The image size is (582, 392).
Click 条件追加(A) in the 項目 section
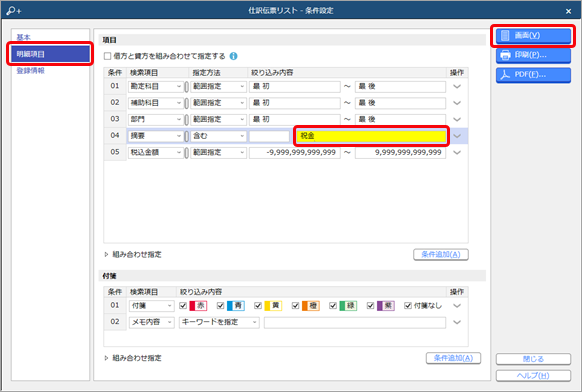pos(441,255)
